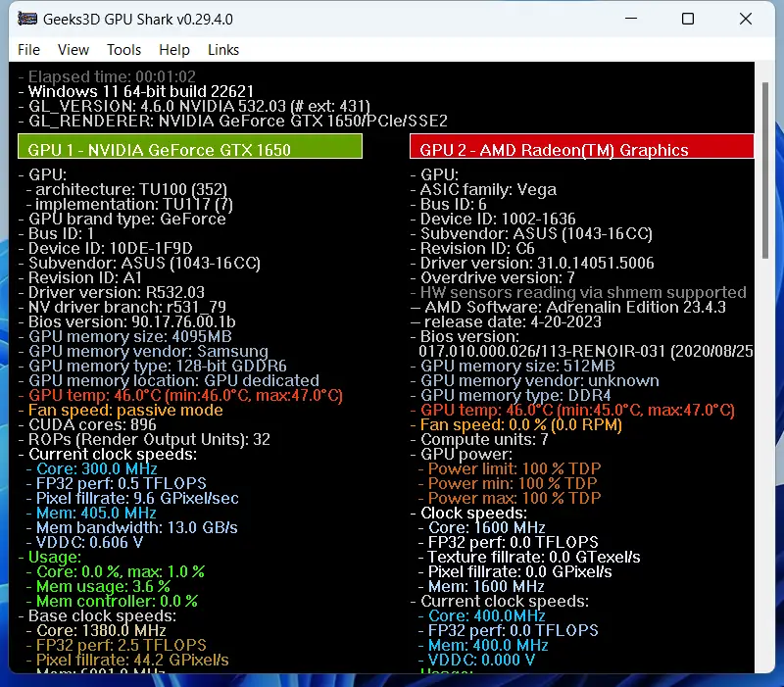
Task: Click 'Mem bandwidth: 13.0 GB/s' line
Action: 132,528
